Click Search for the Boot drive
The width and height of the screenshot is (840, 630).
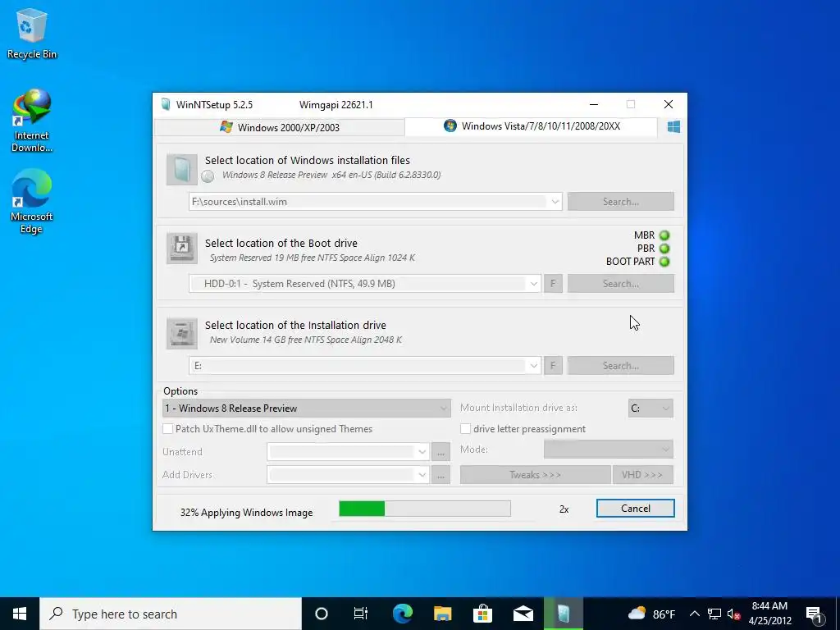621,284
